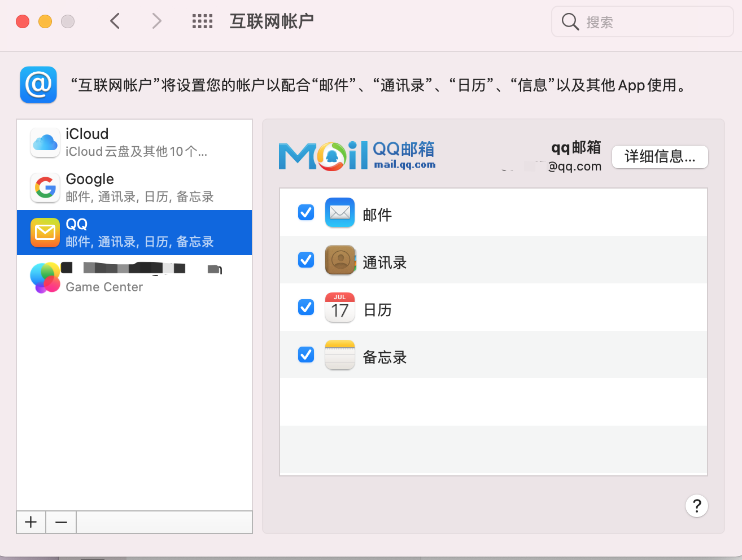Click the show all preferences grid icon
742x560 pixels.
[202, 21]
